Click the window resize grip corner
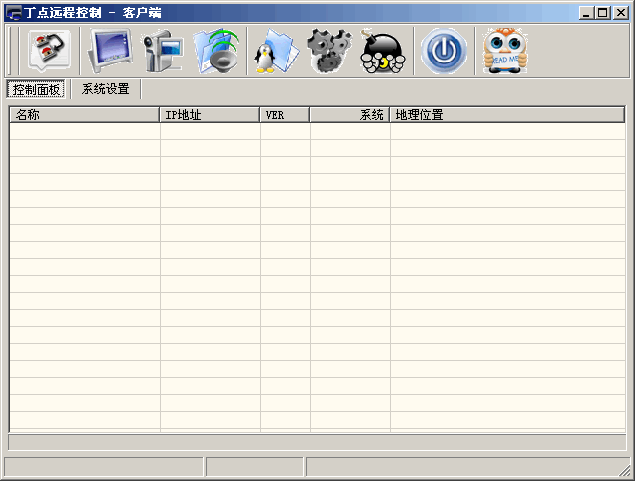Screen dimensions: 635x481 pos(625,470)
